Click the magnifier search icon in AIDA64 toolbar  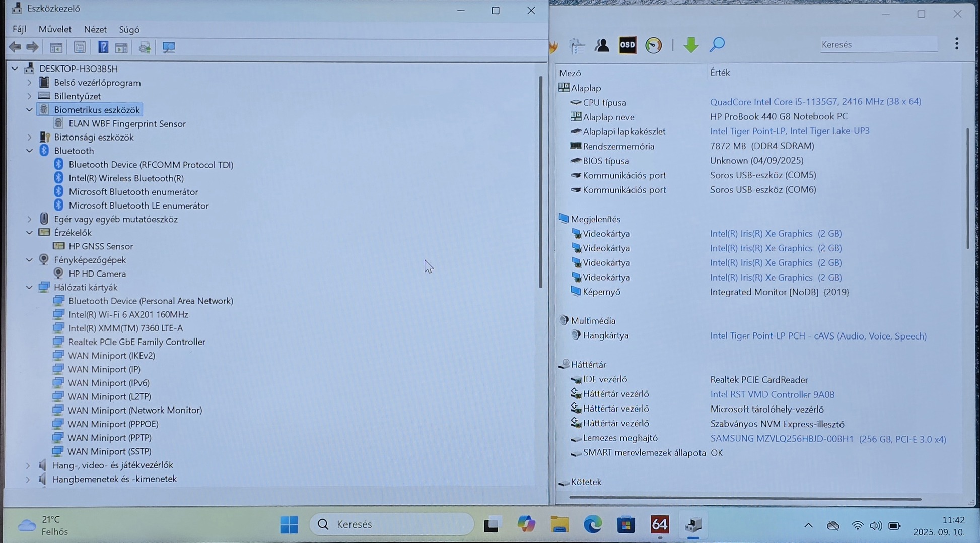[x=717, y=45]
